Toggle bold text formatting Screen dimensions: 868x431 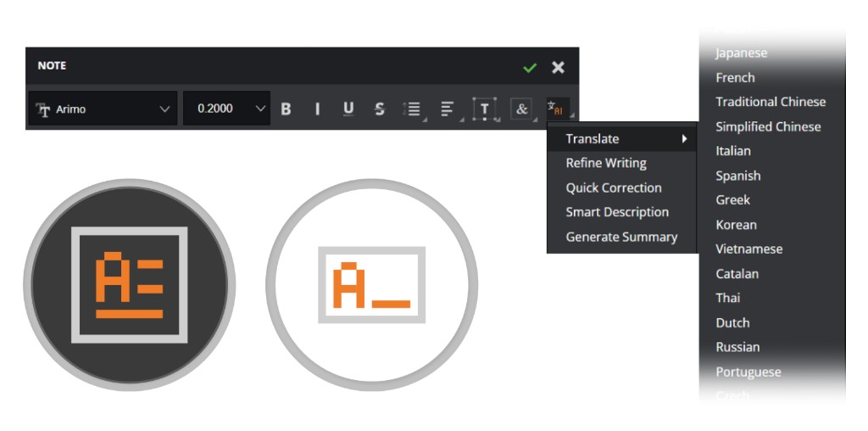[286, 109]
